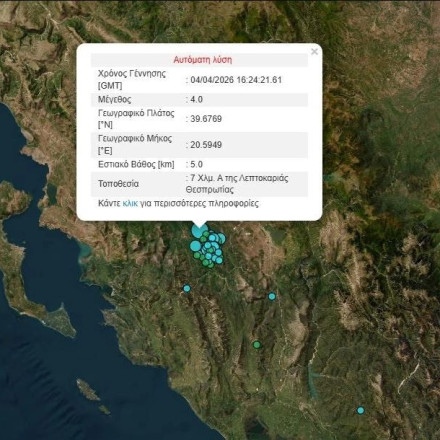Click the 'Μέγεθος' label
This screenshot has height=440, width=440.
pyautogui.click(x=114, y=99)
